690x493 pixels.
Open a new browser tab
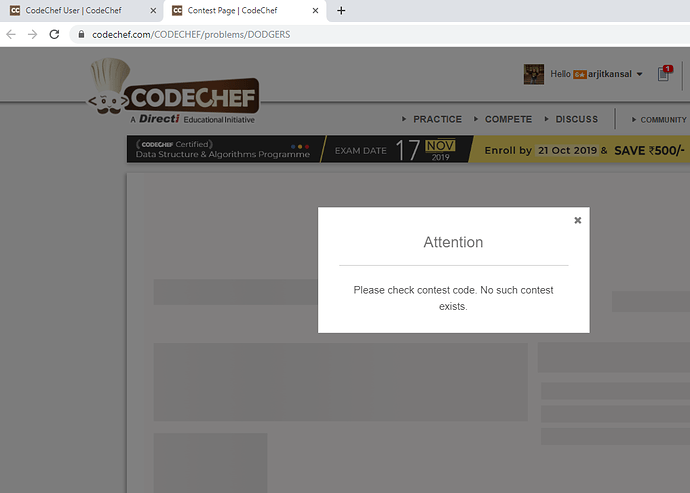point(341,11)
